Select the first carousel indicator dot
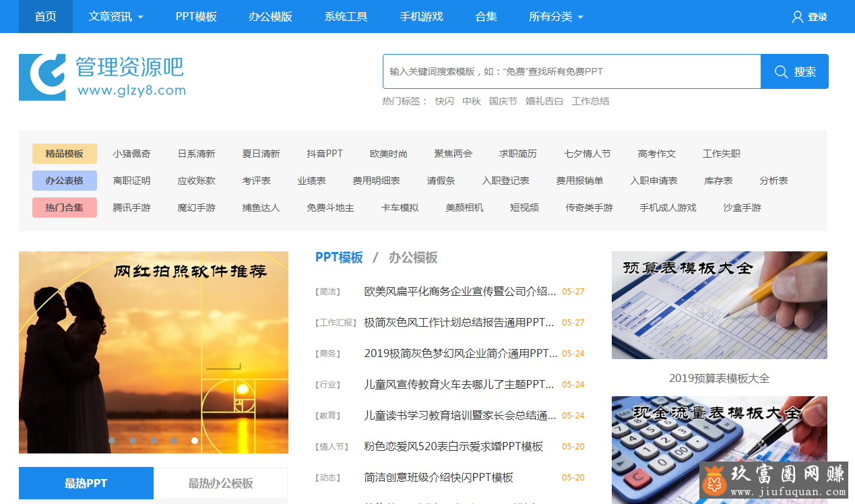The width and height of the screenshot is (855, 504). click(112, 441)
